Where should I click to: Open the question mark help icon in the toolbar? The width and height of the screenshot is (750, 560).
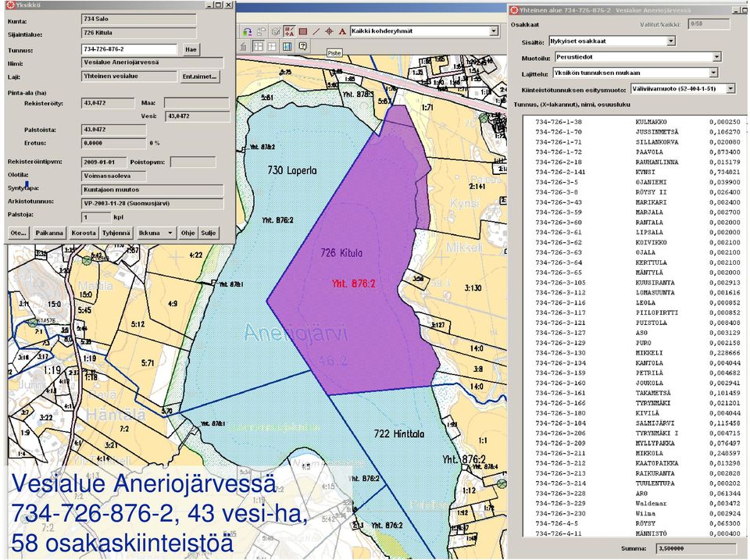302,46
